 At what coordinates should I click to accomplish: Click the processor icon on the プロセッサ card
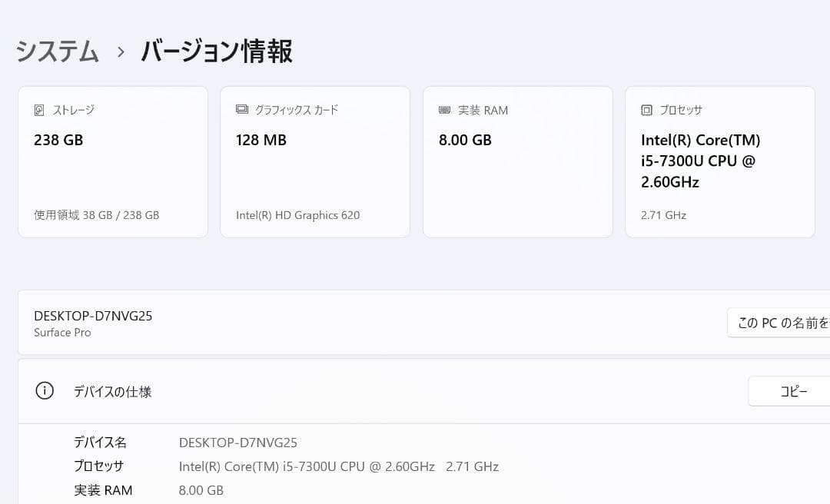(646, 110)
